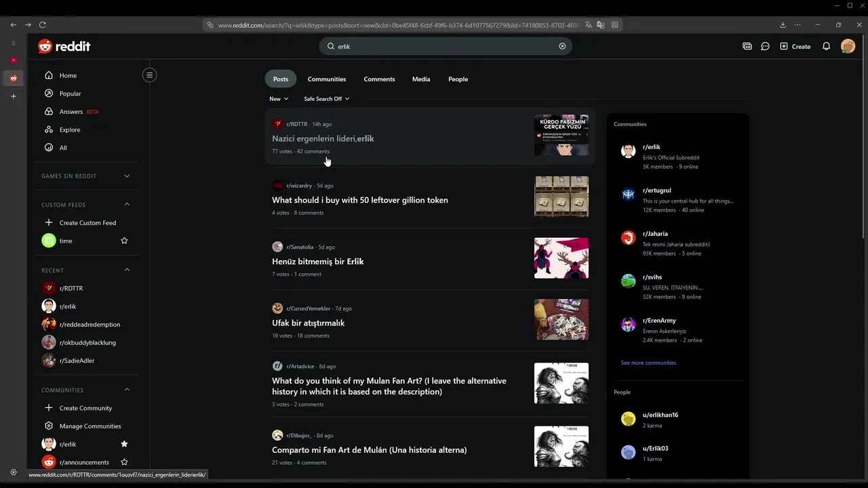Open the browser three-dots menu

[x=797, y=25]
